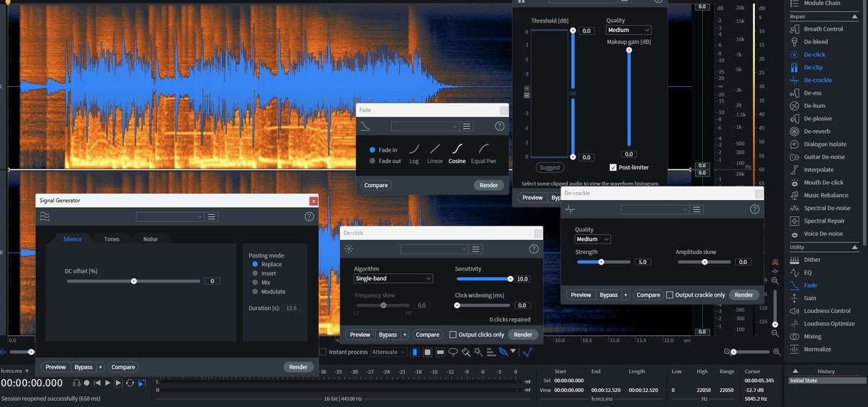Viewport: 868px width, 407px height.
Task: Open the Signal Generator preset dropdown
Action: coord(170,216)
